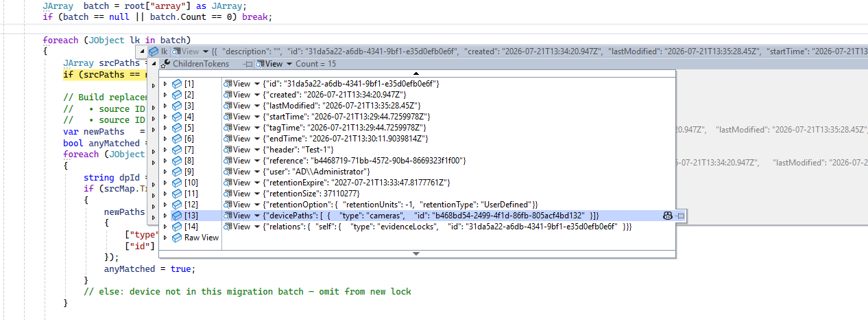Expand item [5] in the datatip
The image size is (868, 320).
click(164, 128)
